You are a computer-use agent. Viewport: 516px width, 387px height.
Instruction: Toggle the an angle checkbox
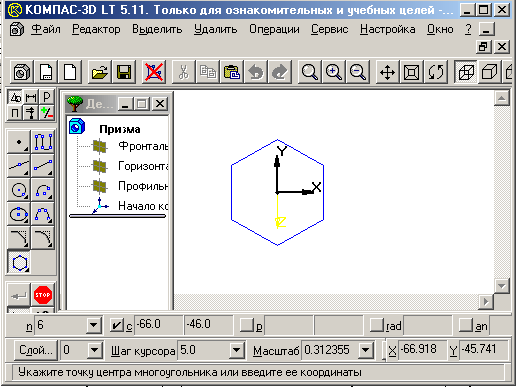tap(466, 325)
